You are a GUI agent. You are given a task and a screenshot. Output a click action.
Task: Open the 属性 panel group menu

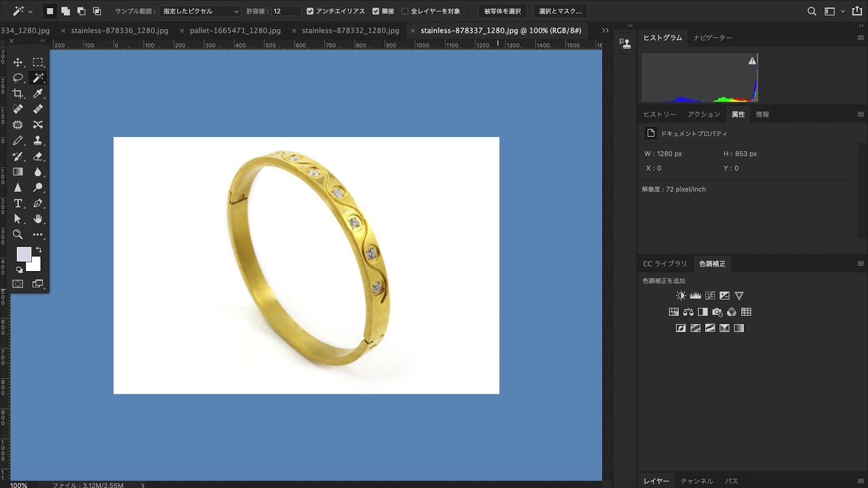(861, 115)
